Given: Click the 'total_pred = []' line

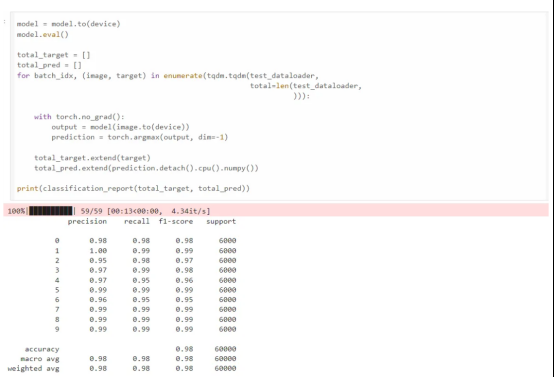Looking at the screenshot, I should 49,65.
